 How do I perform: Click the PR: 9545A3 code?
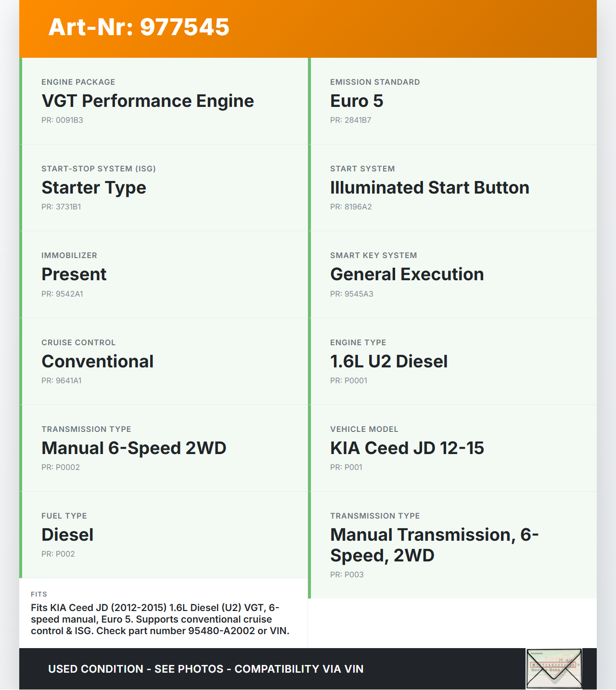[351, 294]
